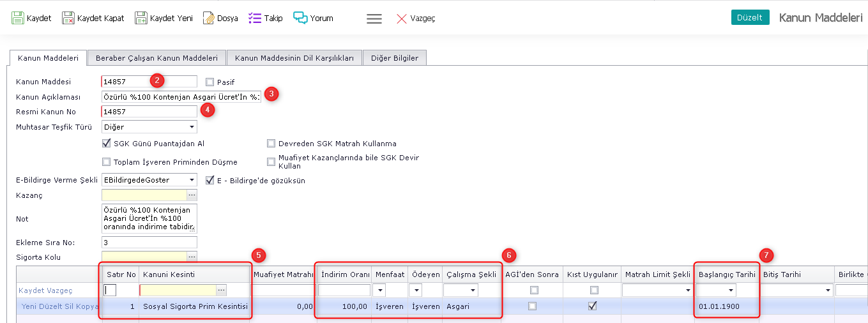Click the Kaydet Kapat toolbar icon
This screenshot has width=868, height=323.
68,18
